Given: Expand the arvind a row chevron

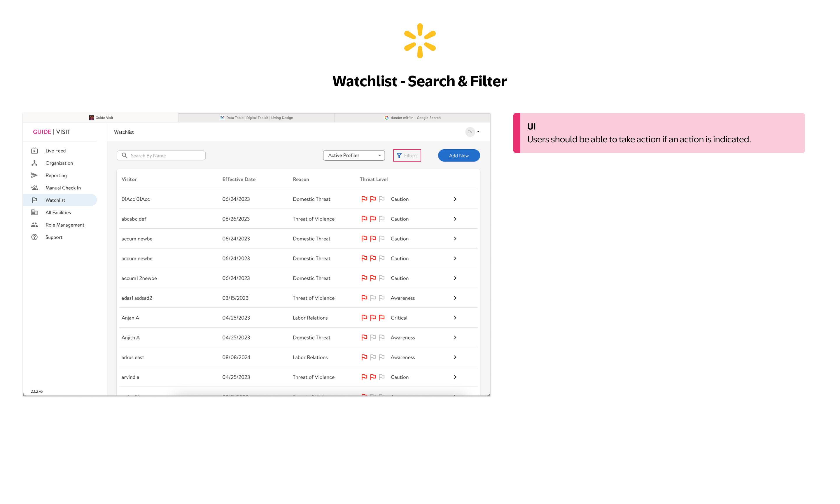Looking at the screenshot, I should 455,377.
